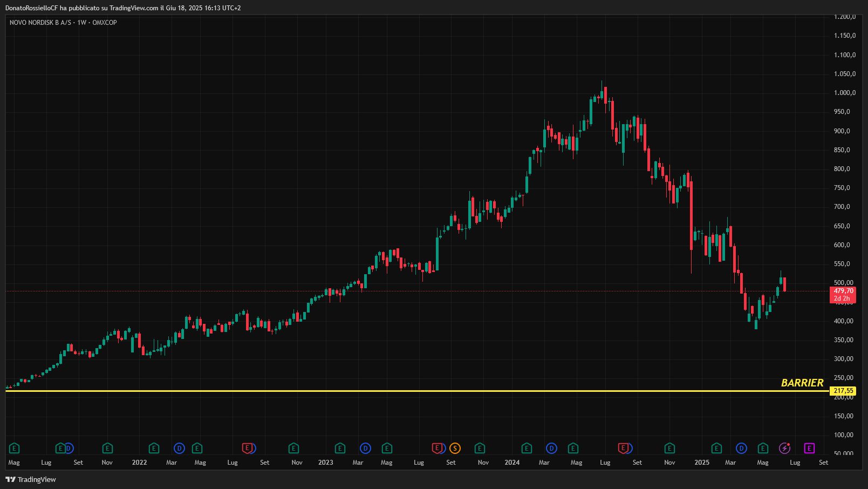Click the yellow 217,55 barrier price label
The width and height of the screenshot is (868, 489).
point(843,391)
